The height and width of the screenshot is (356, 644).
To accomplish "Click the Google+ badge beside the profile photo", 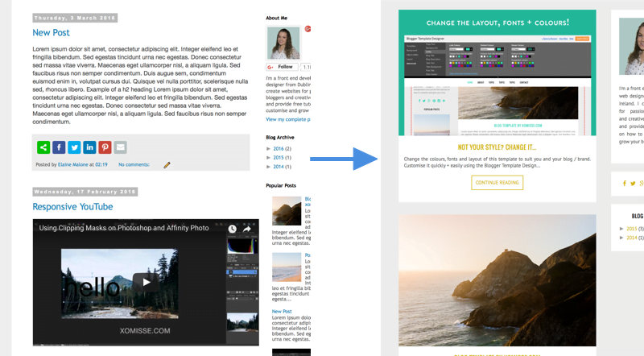I will coord(308,29).
